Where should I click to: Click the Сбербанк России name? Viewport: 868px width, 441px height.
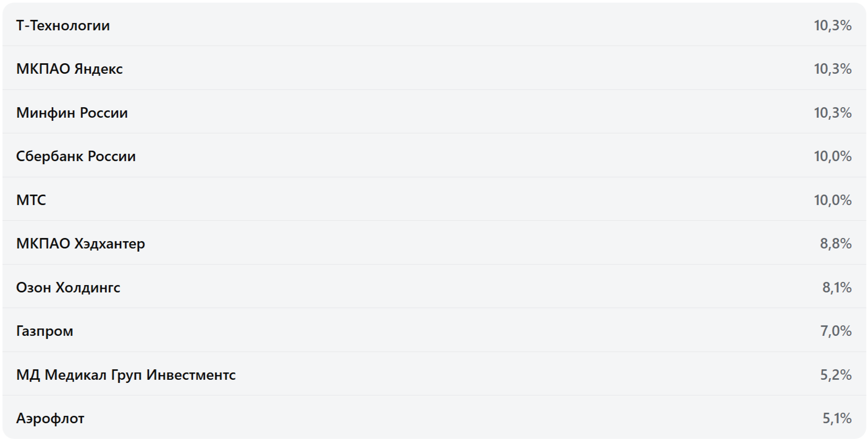tap(76, 156)
